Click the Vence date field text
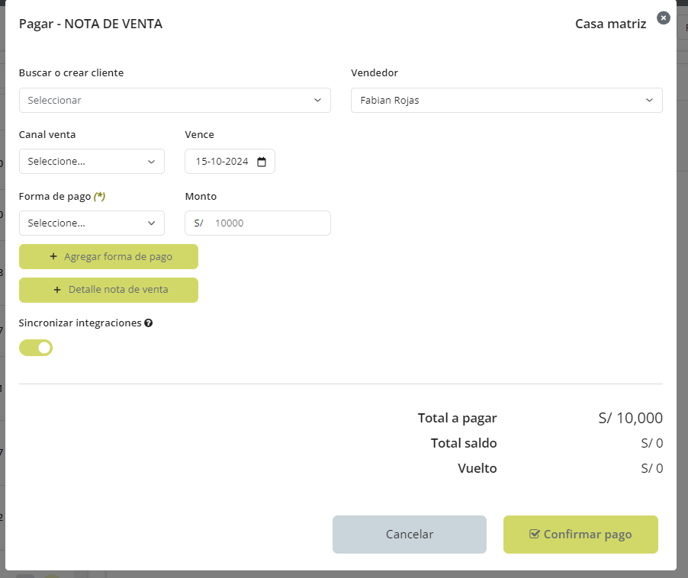 click(222, 162)
